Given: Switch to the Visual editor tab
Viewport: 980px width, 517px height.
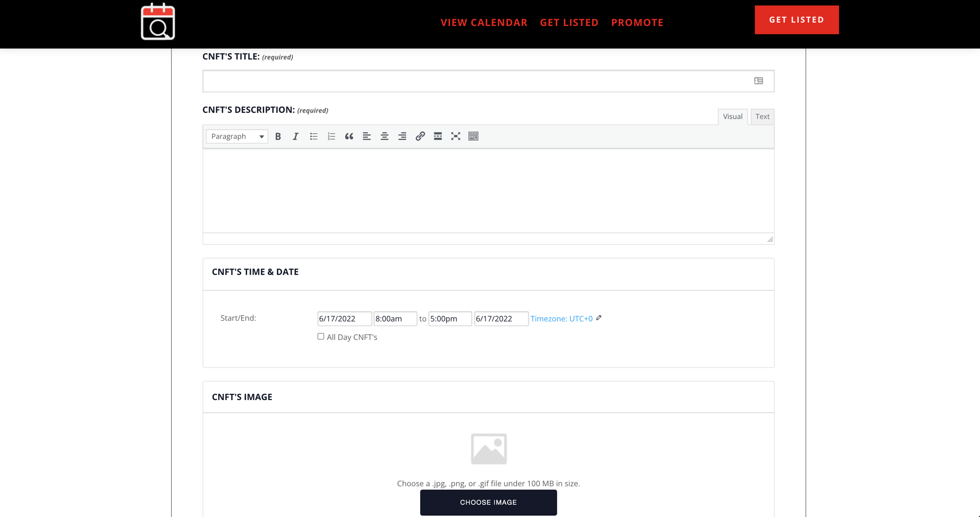Looking at the screenshot, I should tap(732, 116).
